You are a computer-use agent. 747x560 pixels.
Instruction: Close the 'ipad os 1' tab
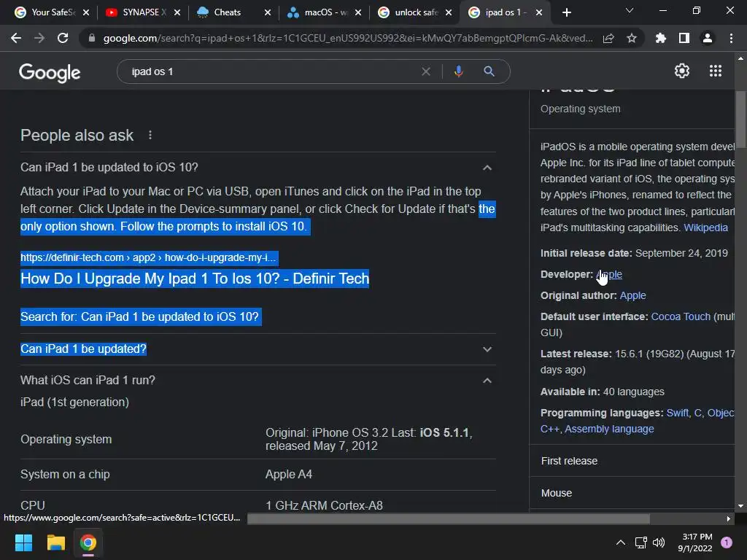(539, 12)
